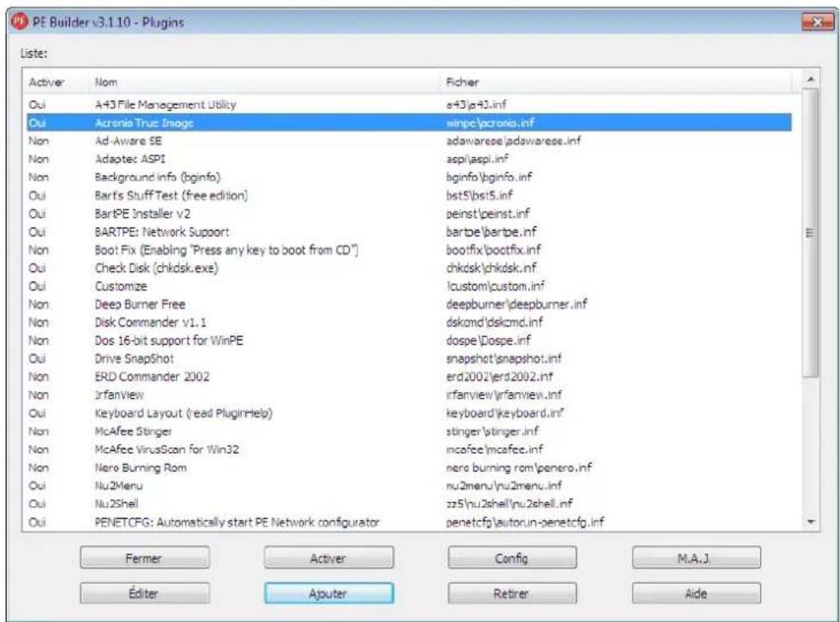Click the Ajouter button

[x=328, y=593]
